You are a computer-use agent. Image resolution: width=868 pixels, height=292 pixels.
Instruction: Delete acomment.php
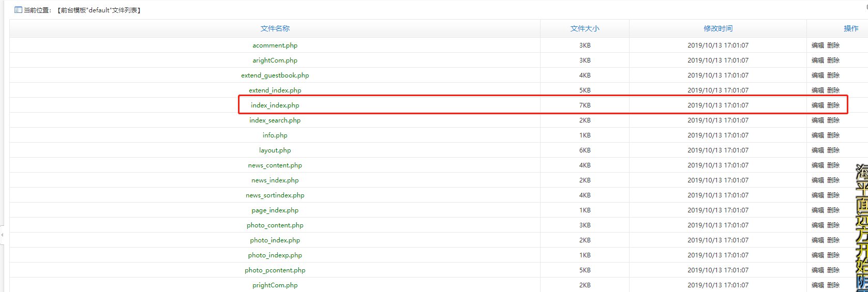pyautogui.click(x=833, y=45)
